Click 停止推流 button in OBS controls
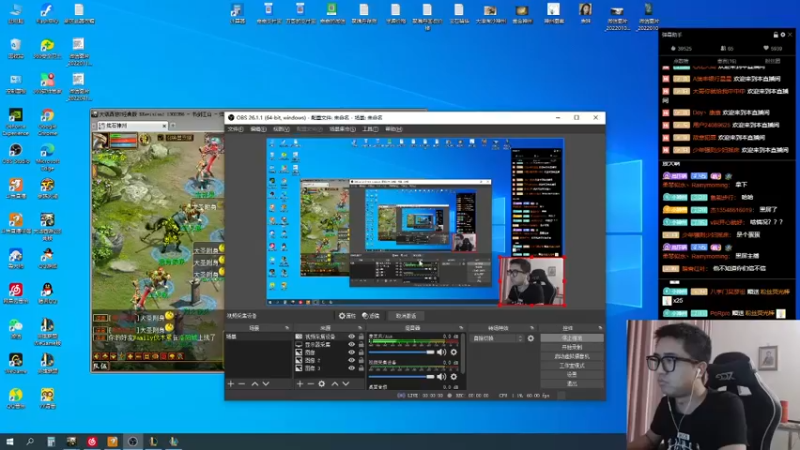 pyautogui.click(x=572, y=338)
